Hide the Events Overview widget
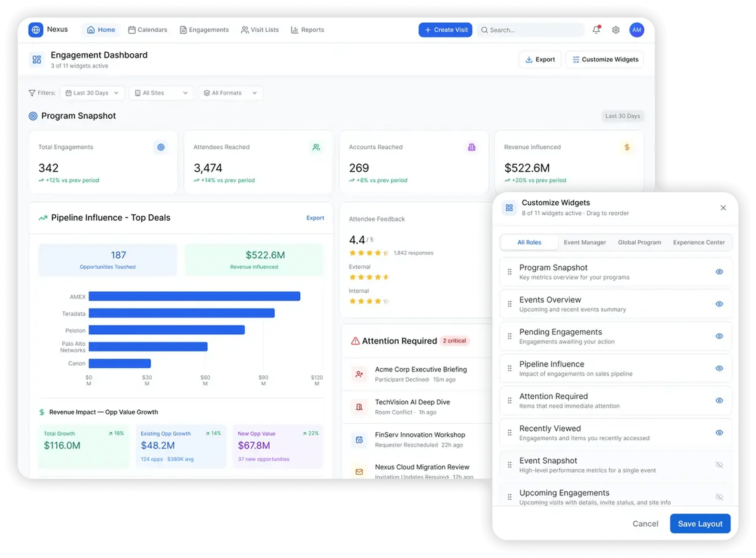Viewport: 756px width, 558px height. 720,304
